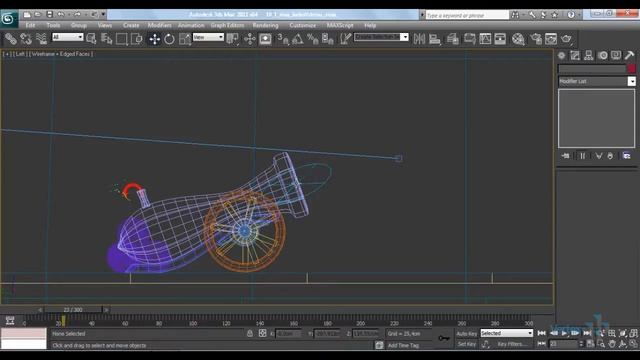Viewport: 640px width, 360px height.
Task: Click the Use Pivot Point Center button
Action: (233, 39)
